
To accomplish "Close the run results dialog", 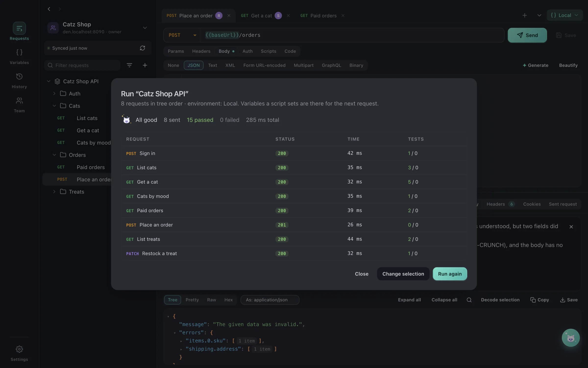I will click(x=362, y=274).
